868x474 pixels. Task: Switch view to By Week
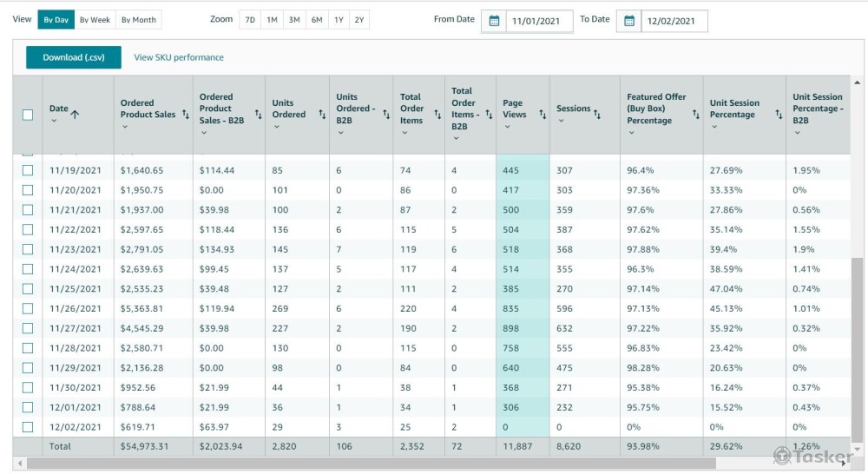pyautogui.click(x=95, y=20)
